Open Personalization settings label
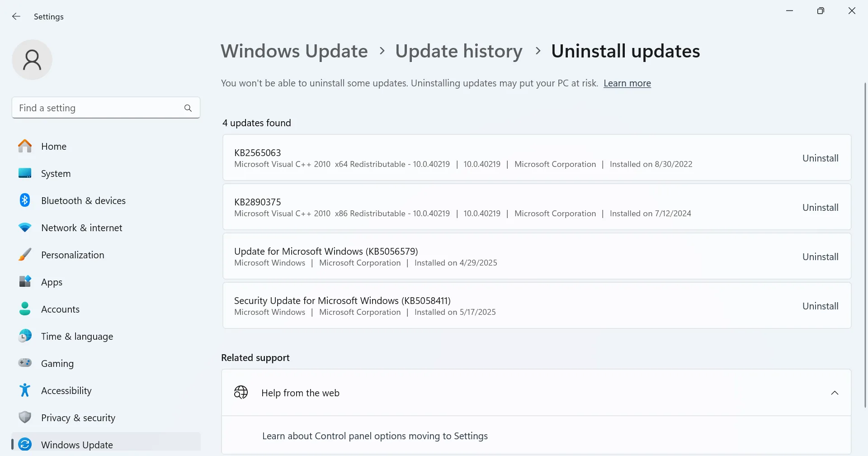 (73, 255)
